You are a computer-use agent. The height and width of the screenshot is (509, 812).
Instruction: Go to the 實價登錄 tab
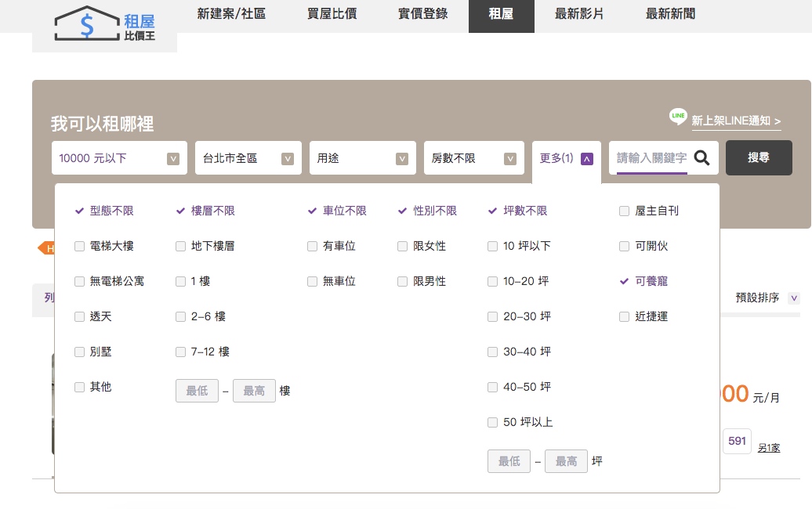[x=422, y=14]
